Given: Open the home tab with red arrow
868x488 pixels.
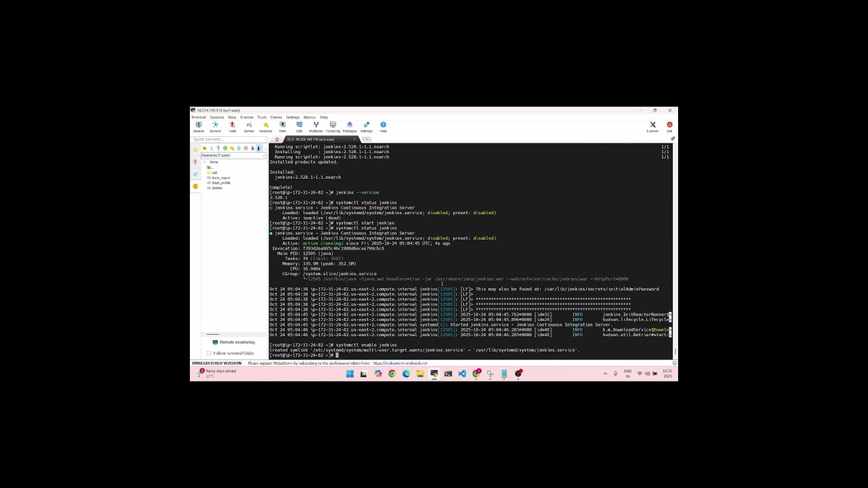Looking at the screenshot, I should (x=277, y=139).
